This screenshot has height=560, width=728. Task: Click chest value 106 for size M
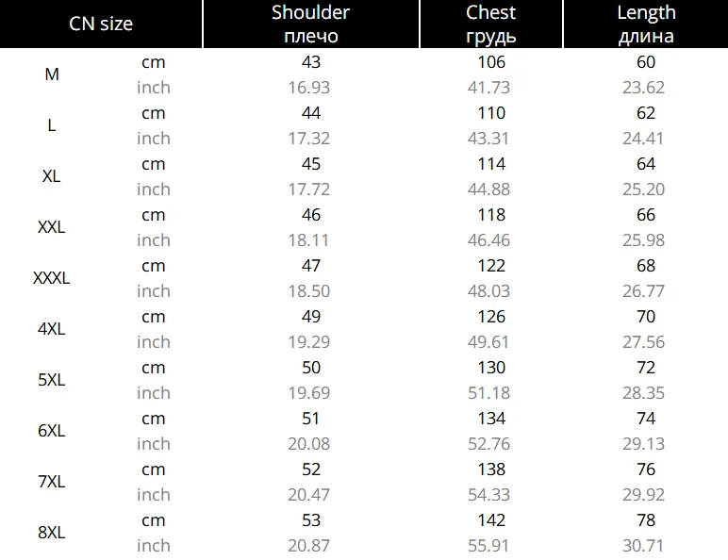(x=491, y=62)
